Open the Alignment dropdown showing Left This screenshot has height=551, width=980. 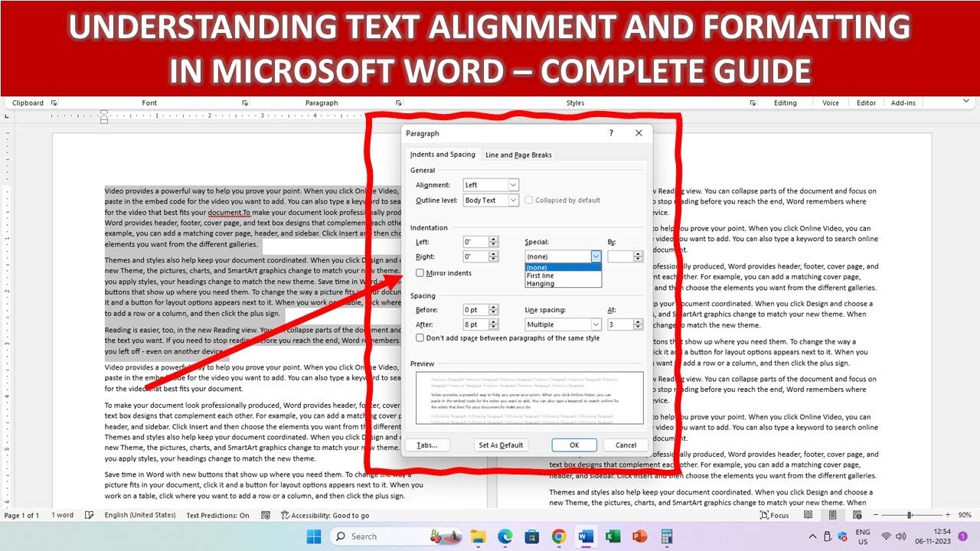(x=491, y=184)
